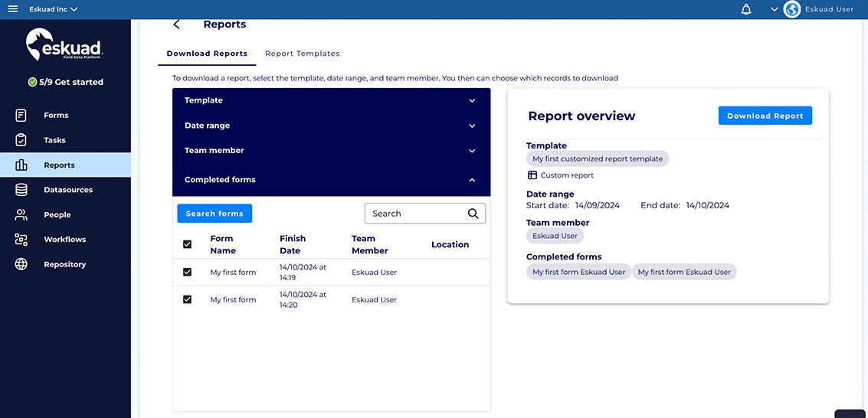The height and width of the screenshot is (418, 868).
Task: Open the Eskuad Inc organization dropdown
Action: pos(54,9)
